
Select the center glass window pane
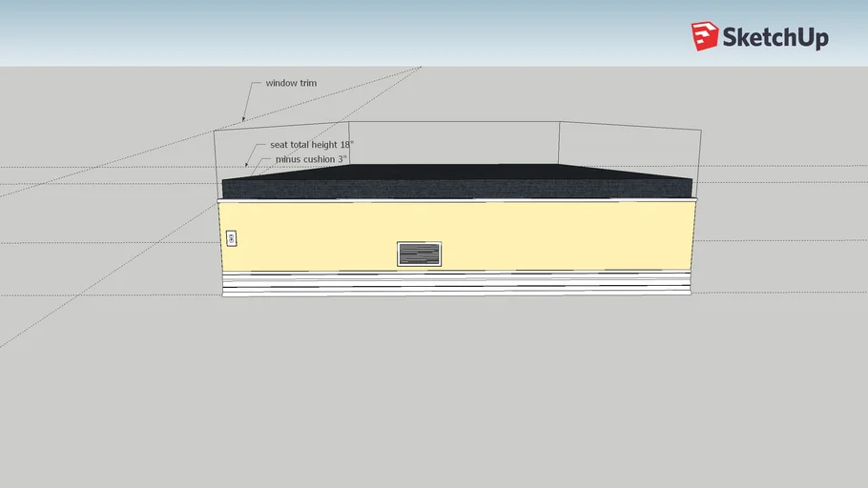(453, 141)
